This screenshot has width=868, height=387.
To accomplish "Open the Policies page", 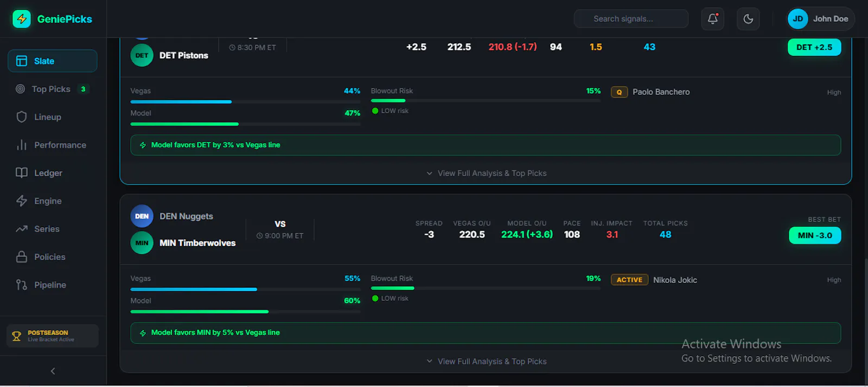I will 53,257.
